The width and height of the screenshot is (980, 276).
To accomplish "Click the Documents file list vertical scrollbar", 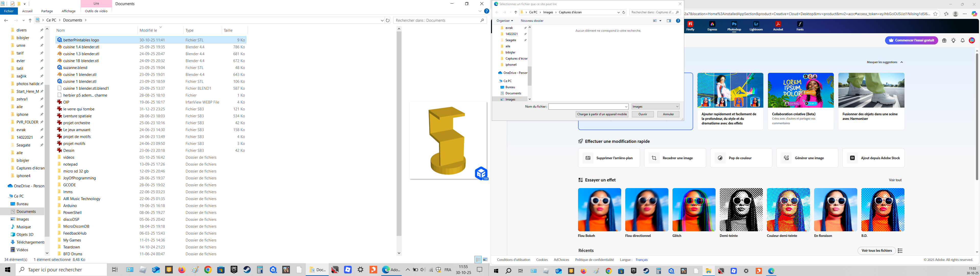I will click(399, 133).
